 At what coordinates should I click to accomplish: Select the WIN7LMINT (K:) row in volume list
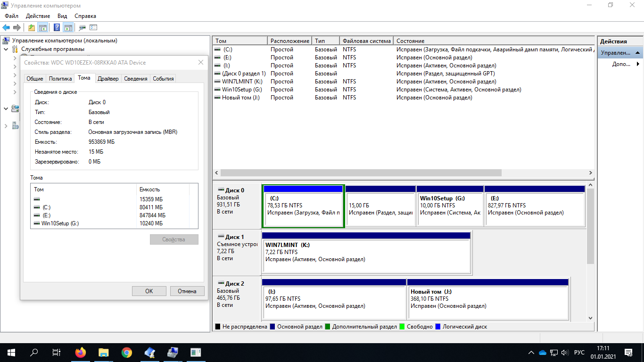pyautogui.click(x=404, y=82)
